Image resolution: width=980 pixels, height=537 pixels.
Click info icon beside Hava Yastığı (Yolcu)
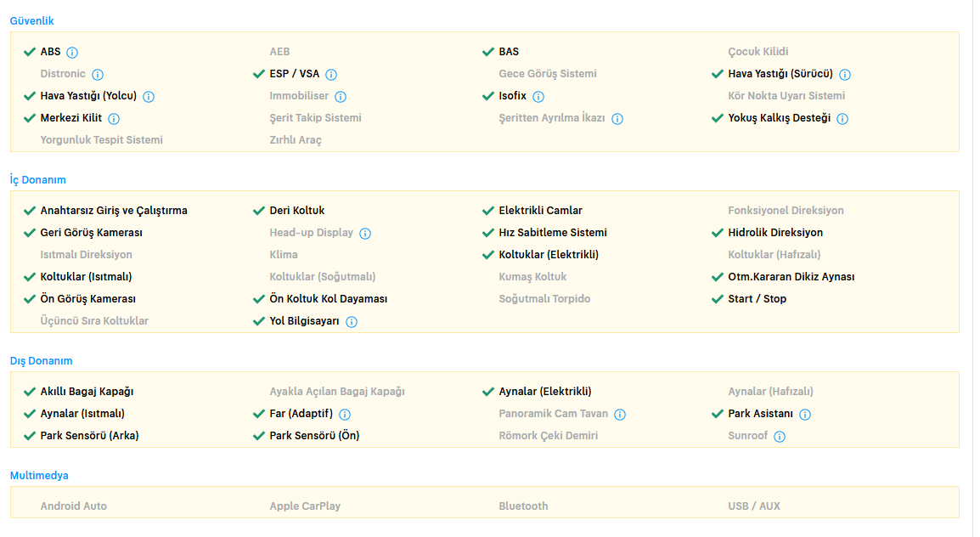[149, 96]
